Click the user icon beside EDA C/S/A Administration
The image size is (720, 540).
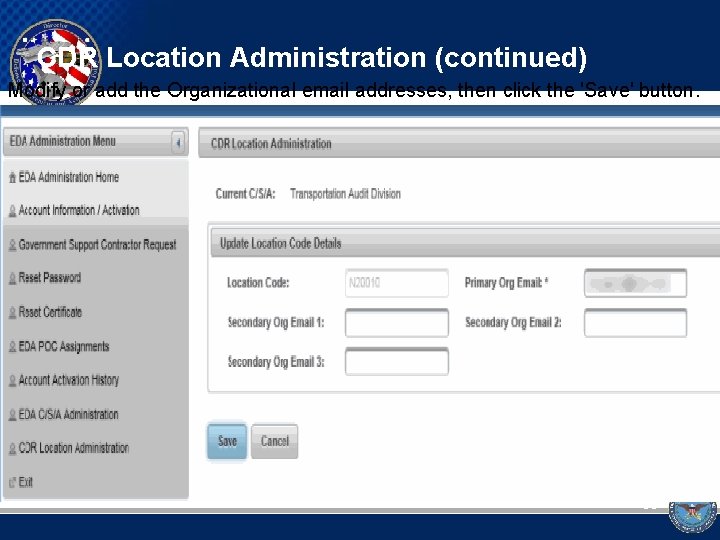(x=12, y=415)
